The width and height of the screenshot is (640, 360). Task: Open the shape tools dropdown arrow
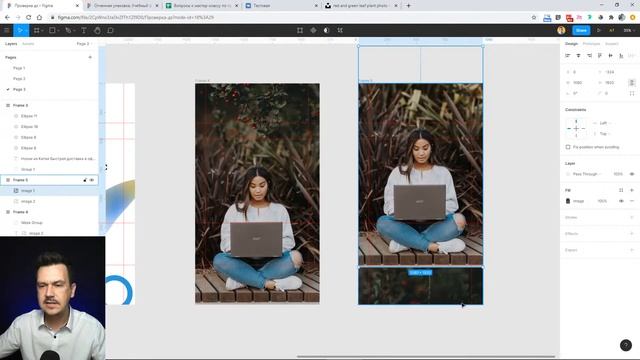(58, 31)
